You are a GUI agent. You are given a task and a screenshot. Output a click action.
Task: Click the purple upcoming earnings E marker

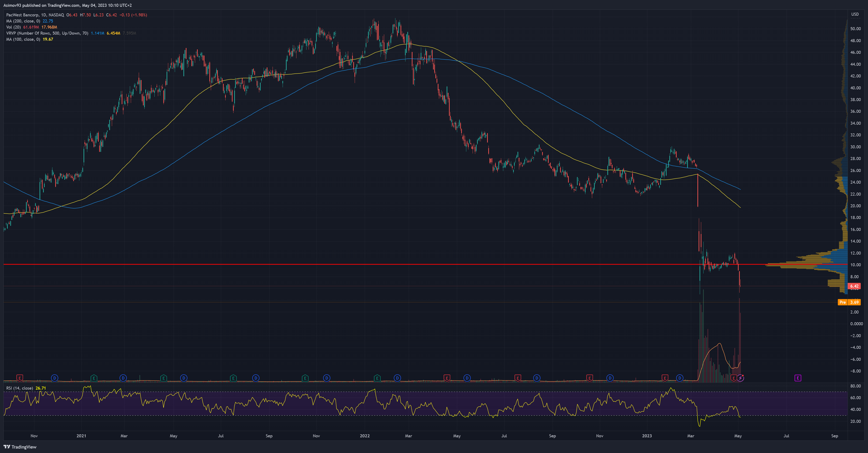[x=798, y=378]
